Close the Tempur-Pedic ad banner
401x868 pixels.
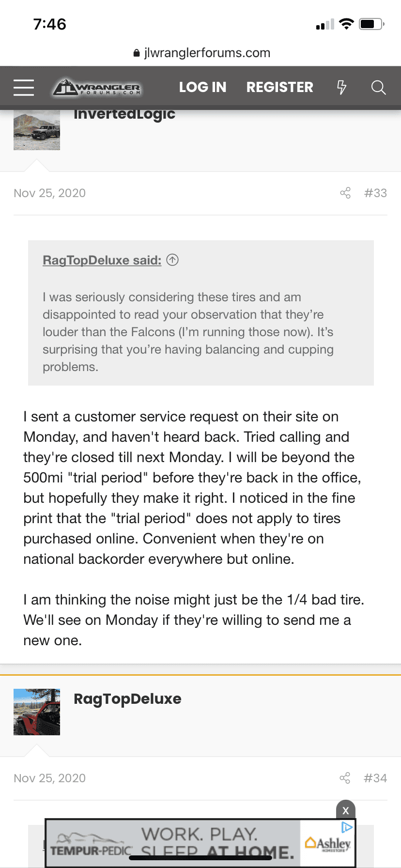[346, 810]
